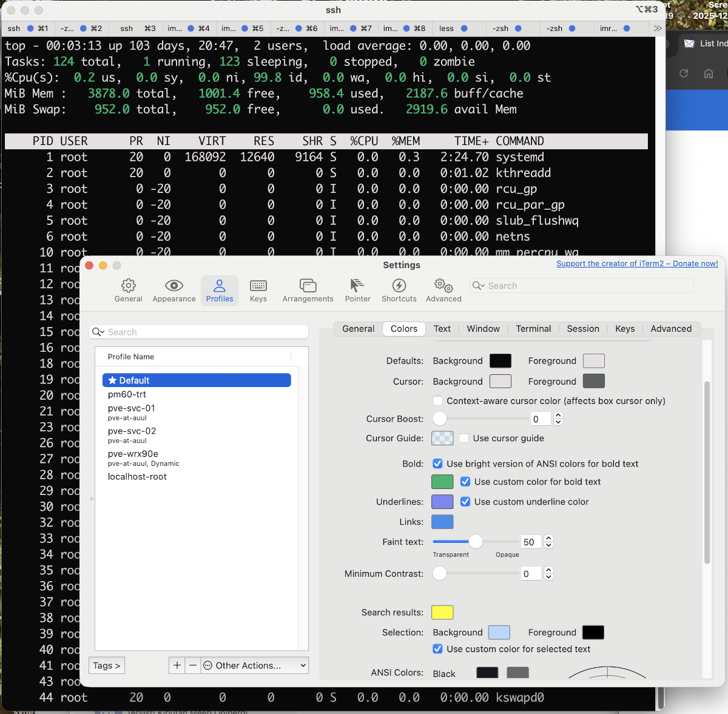Viewport: 728px width, 714px height.
Task: Switch to the Terminal profile tab
Action: [x=533, y=329]
